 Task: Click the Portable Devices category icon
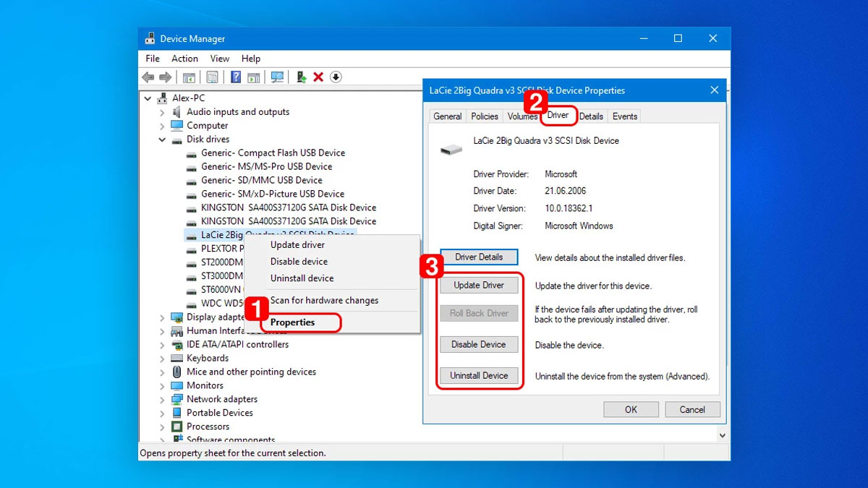[176, 414]
